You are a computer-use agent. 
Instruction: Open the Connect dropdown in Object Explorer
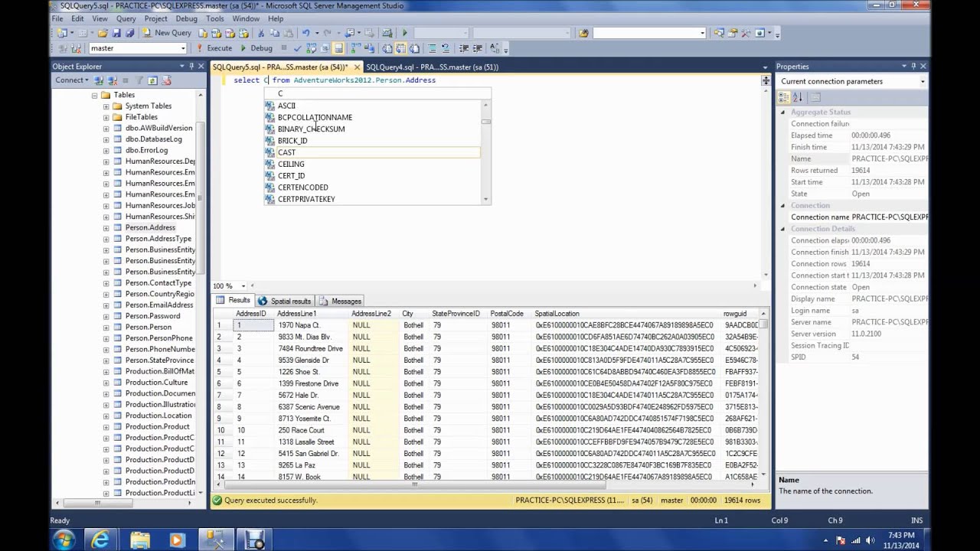(x=71, y=80)
